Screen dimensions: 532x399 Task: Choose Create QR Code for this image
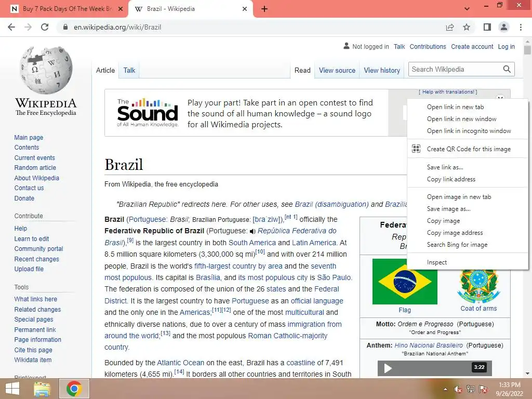[469, 149]
